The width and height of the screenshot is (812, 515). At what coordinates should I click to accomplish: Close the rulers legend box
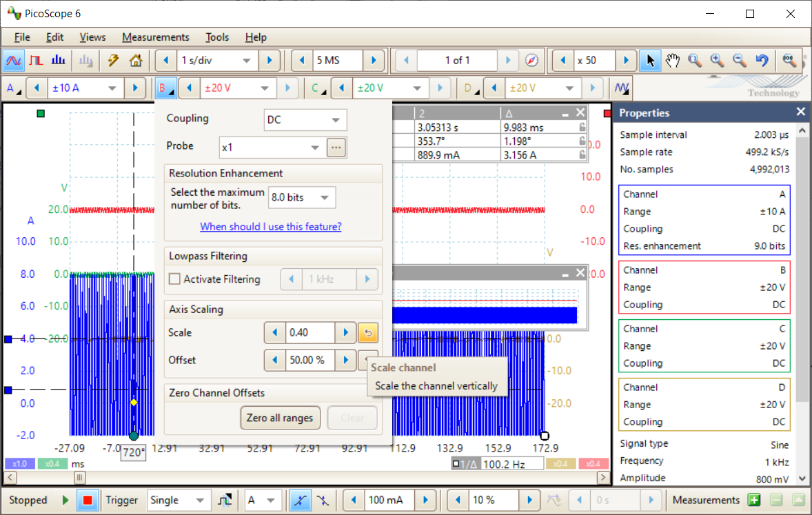click(580, 112)
